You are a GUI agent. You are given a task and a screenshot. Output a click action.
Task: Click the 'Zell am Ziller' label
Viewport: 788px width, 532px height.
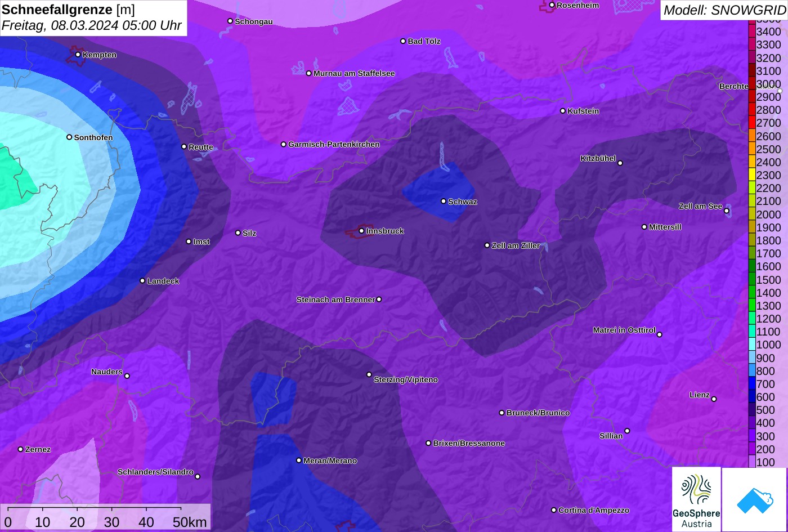tap(516, 245)
